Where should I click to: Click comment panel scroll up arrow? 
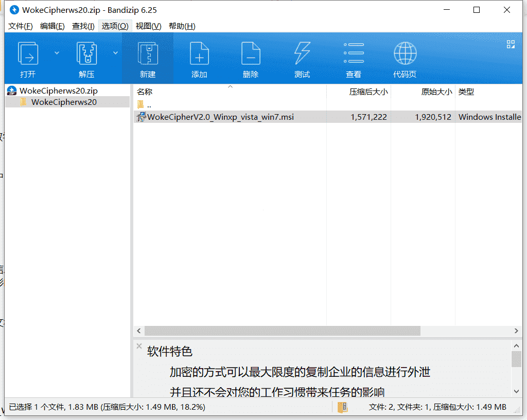pos(517,346)
